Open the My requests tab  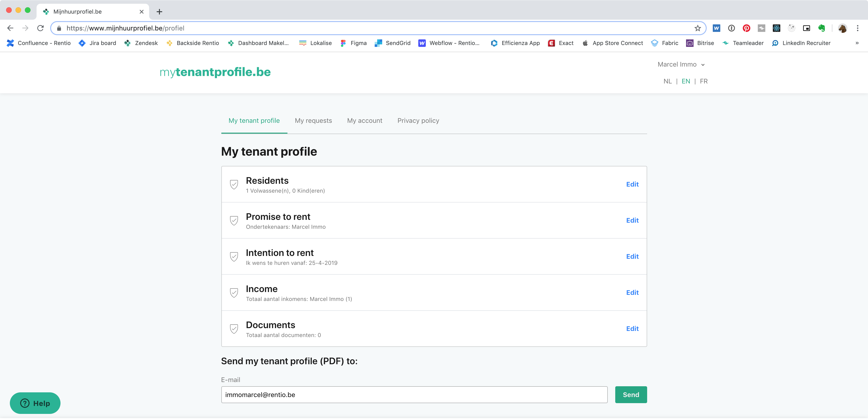pos(313,120)
